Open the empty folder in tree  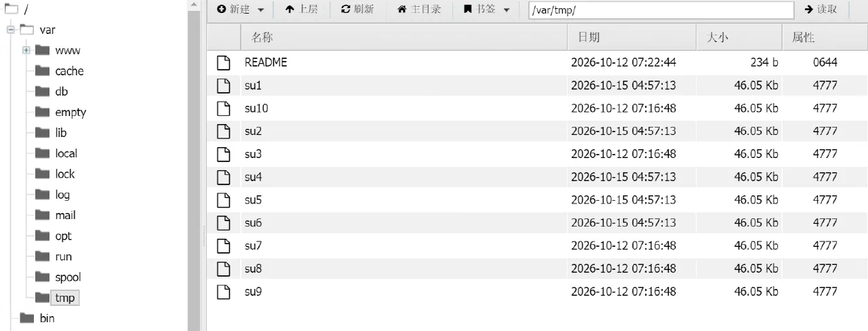(71, 113)
